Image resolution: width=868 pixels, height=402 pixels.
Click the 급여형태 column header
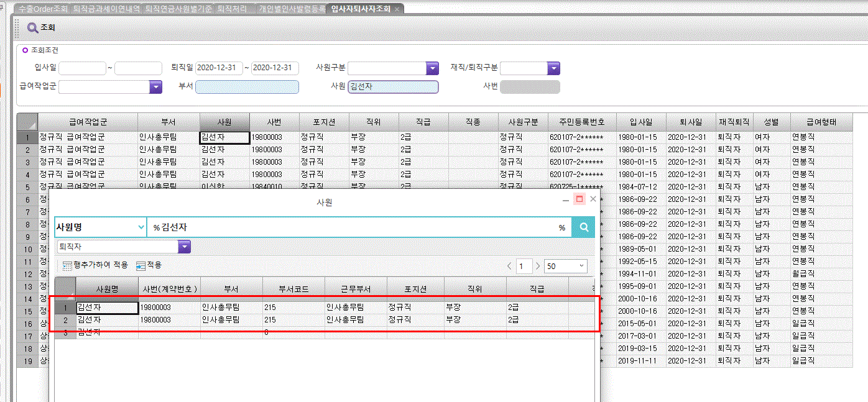click(x=821, y=122)
